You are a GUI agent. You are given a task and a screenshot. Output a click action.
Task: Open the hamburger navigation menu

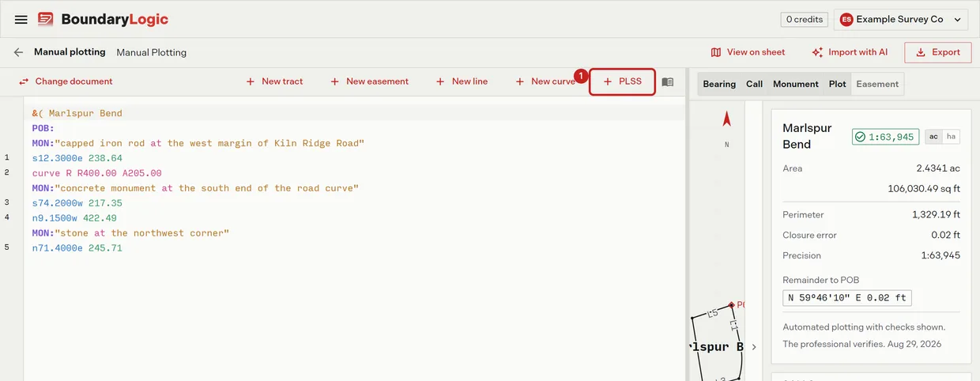click(x=21, y=19)
